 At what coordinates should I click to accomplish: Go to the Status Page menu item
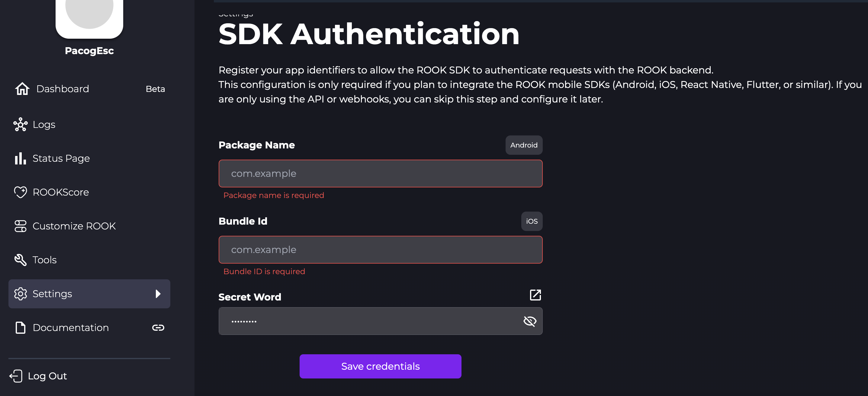point(61,158)
